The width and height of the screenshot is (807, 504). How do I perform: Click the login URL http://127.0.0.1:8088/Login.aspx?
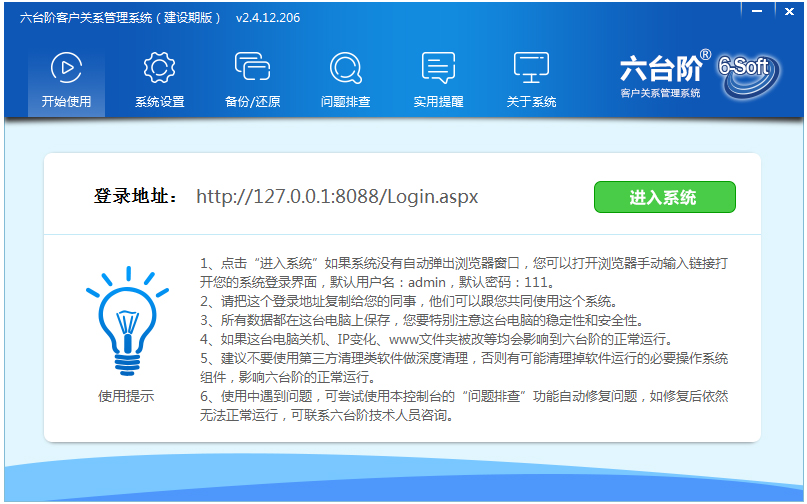pos(337,197)
